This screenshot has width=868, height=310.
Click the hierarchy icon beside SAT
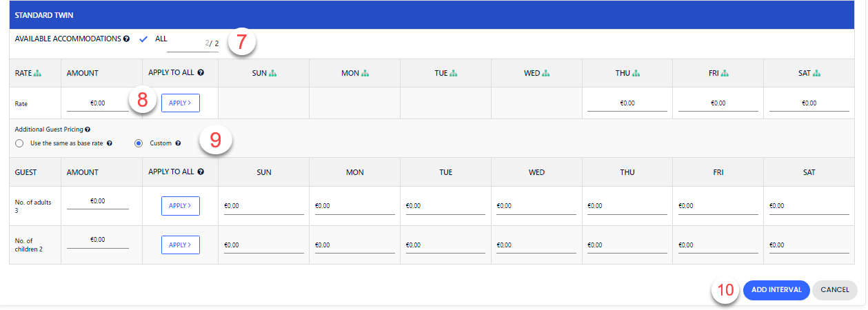(818, 72)
